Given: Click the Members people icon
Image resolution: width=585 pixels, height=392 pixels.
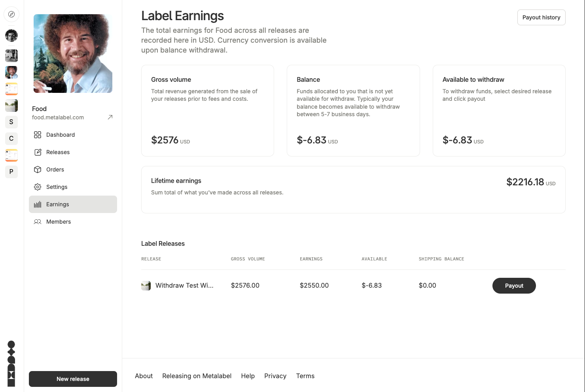Looking at the screenshot, I should point(38,222).
